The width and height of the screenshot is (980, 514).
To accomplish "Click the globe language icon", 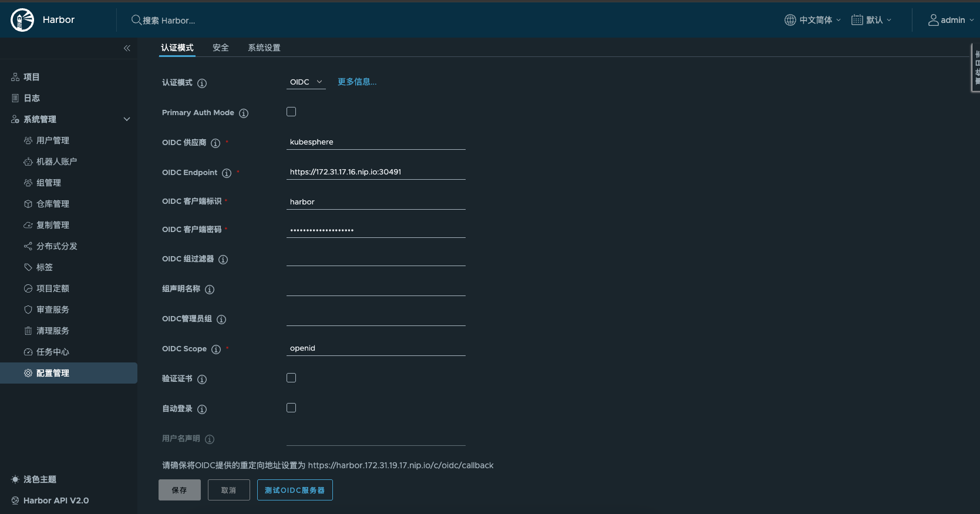I will [790, 20].
